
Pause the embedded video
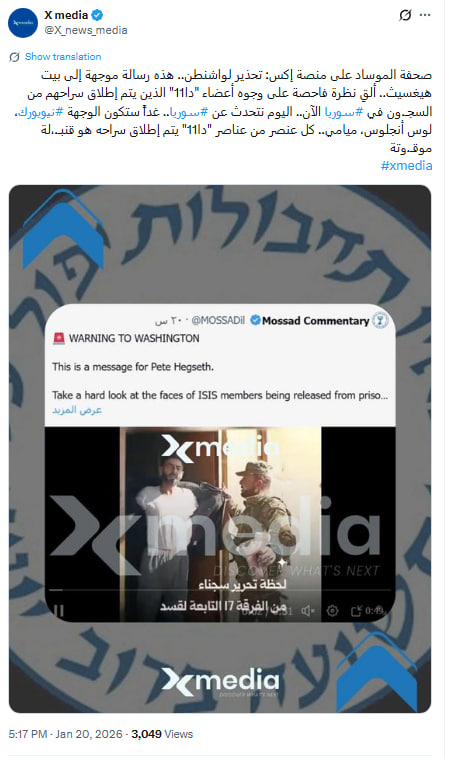(x=58, y=611)
